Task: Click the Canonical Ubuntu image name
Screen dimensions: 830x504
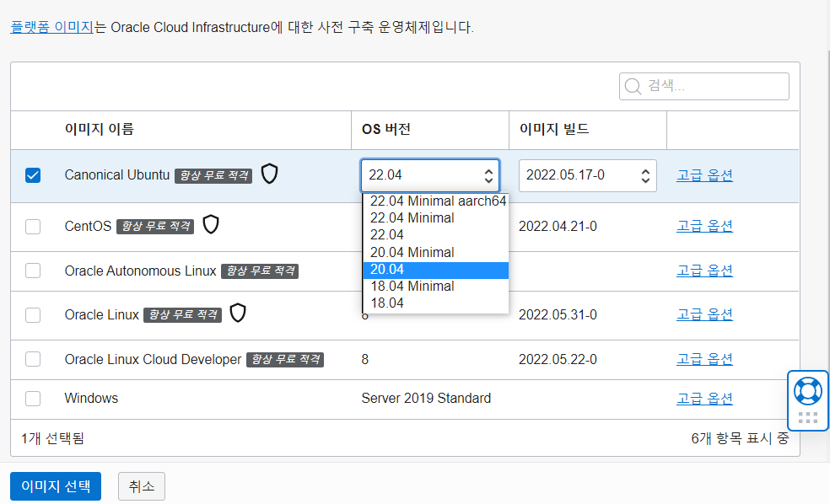Action: coord(117,175)
